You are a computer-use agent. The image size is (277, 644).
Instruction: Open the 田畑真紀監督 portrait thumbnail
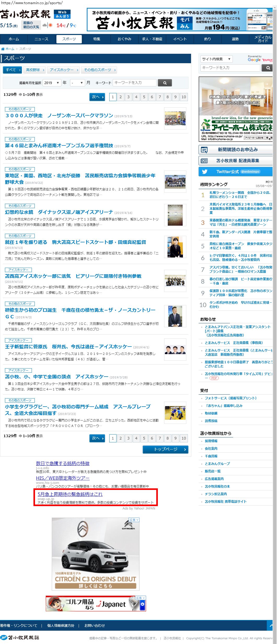pyautogui.click(x=175, y=247)
